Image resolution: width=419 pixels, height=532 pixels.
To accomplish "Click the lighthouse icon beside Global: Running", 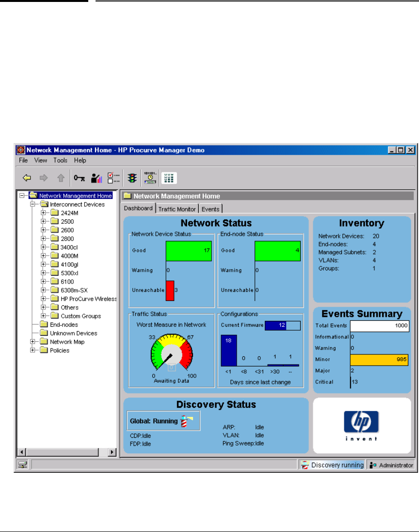I will 186,421.
